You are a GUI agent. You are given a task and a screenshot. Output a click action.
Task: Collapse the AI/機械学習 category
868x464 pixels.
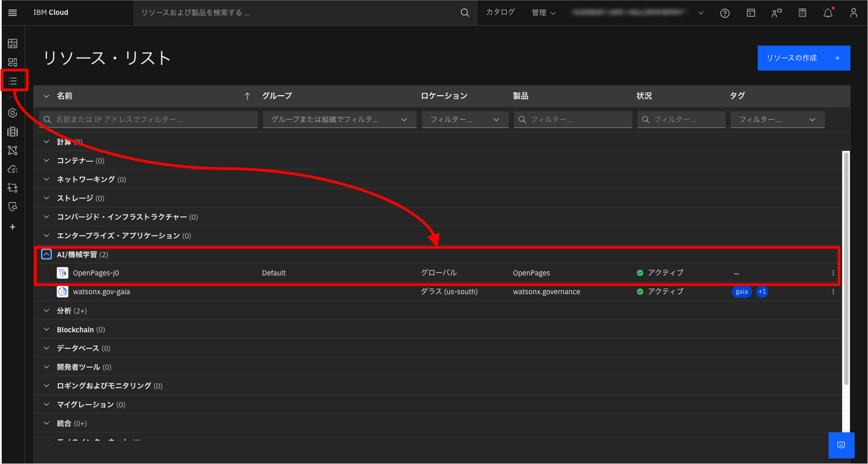(x=47, y=254)
